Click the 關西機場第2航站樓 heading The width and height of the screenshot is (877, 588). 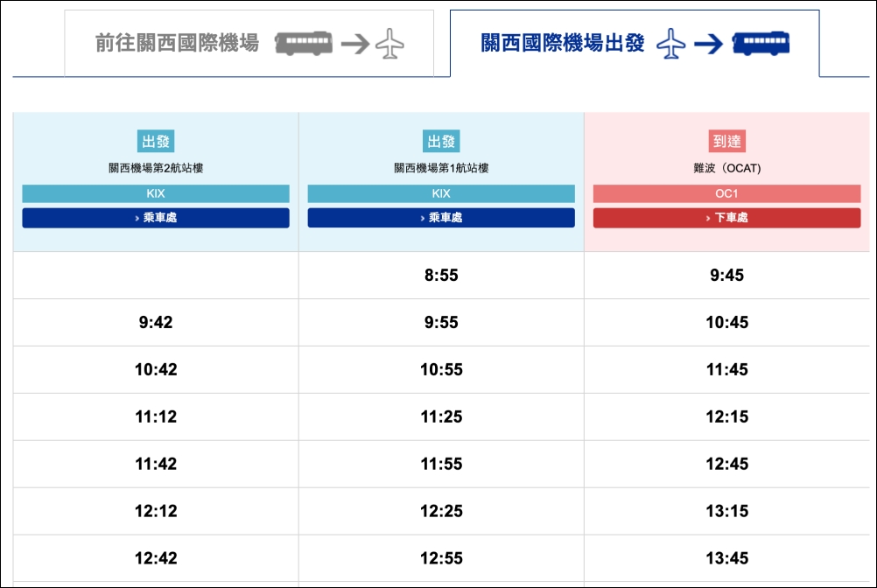[x=156, y=168]
